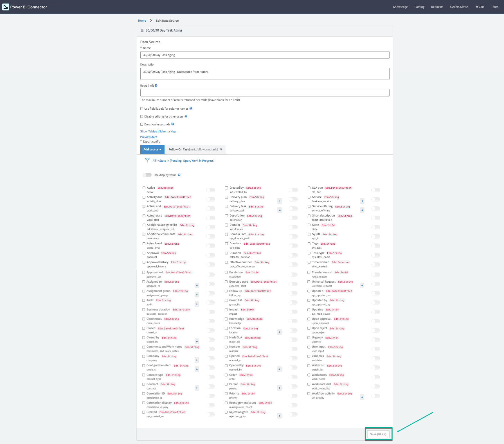Image resolution: width=504 pixels, height=444 pixels.
Task: Open the Cart in the top navigation
Action: (480, 7)
